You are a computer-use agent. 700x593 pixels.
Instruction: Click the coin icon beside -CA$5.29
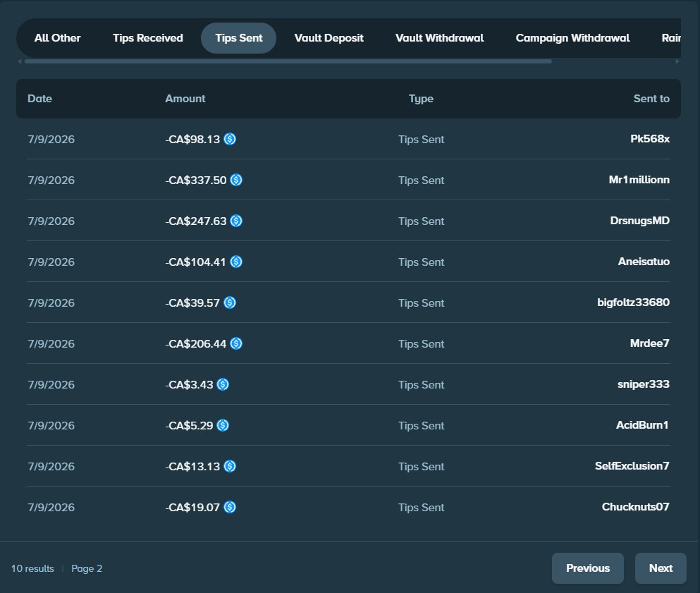(223, 426)
